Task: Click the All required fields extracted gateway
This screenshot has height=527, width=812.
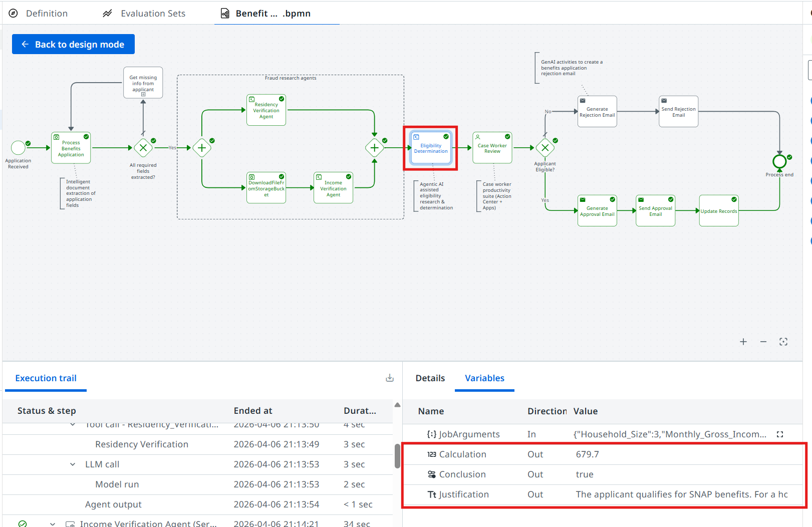Action: [143, 148]
